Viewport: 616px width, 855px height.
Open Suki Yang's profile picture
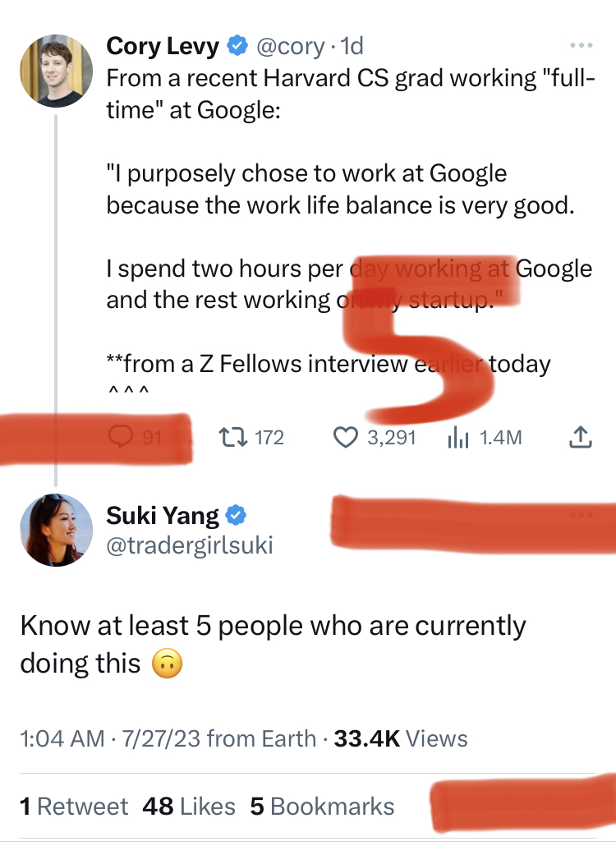pyautogui.click(x=55, y=530)
